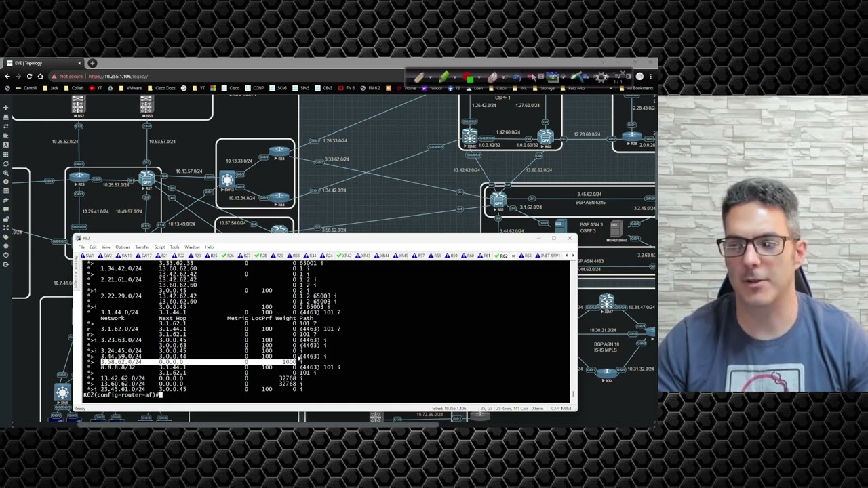Image resolution: width=868 pixels, height=488 pixels.
Task: Open a new browser tab with plus button
Action: 92,63
